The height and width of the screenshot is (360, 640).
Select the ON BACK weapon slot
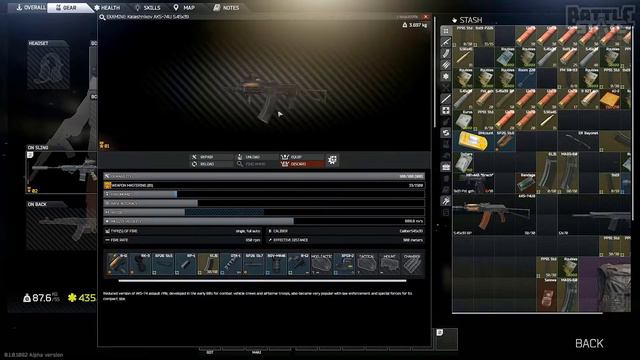point(61,226)
